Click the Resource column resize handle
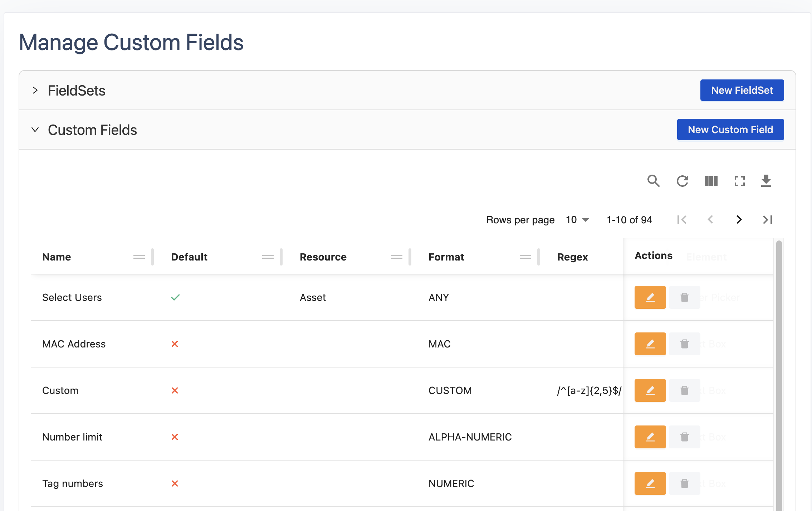The width and height of the screenshot is (812, 511). coord(410,257)
